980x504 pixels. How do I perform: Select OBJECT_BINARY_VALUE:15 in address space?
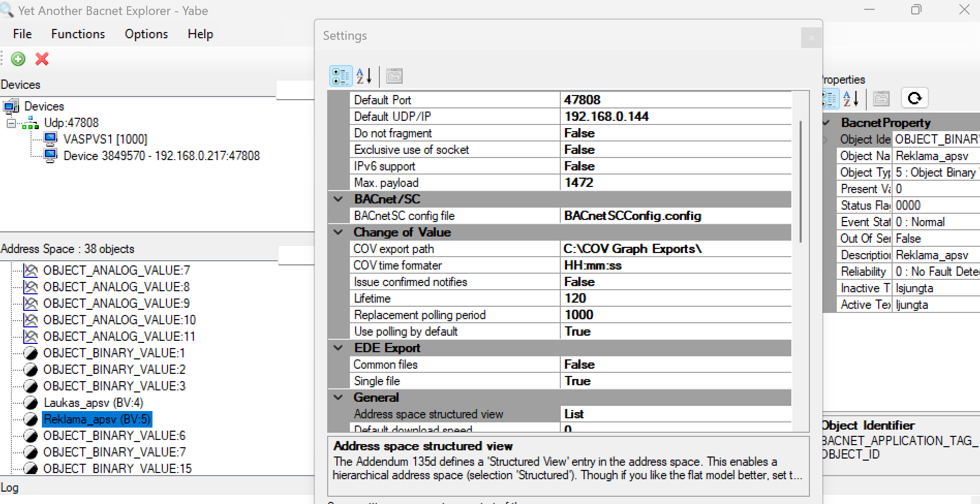(x=117, y=468)
